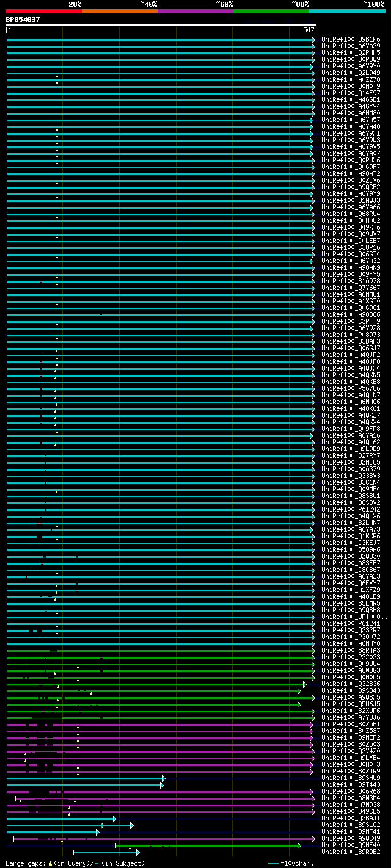Select the UniRef100_Q5U6J5 label

pos(351,704)
